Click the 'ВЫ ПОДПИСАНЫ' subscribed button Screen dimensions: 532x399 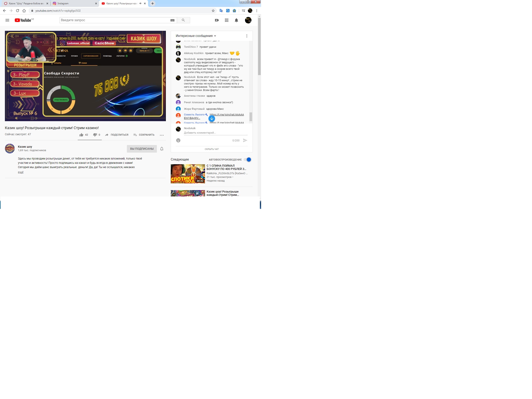(142, 149)
